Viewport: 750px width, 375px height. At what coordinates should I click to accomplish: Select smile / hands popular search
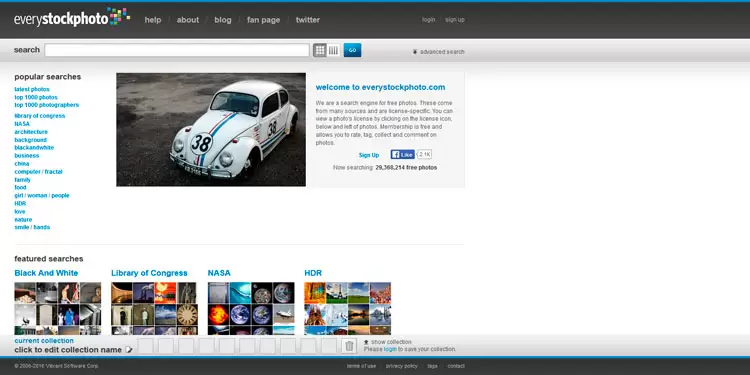32,227
